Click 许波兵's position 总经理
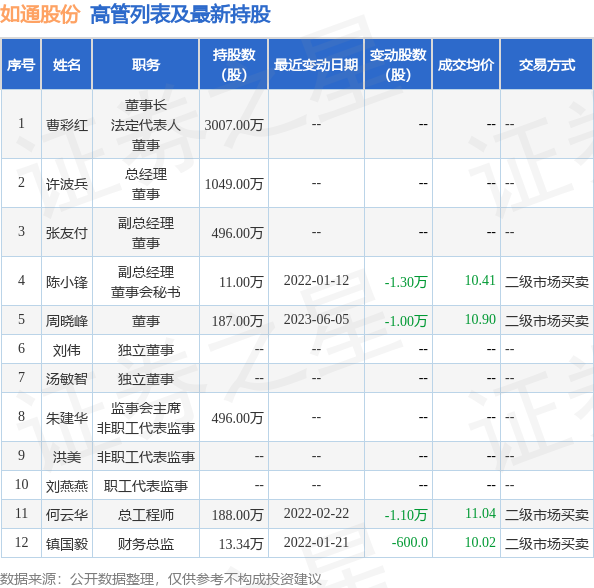Viewport: 594px width, 588px height. click(x=146, y=174)
